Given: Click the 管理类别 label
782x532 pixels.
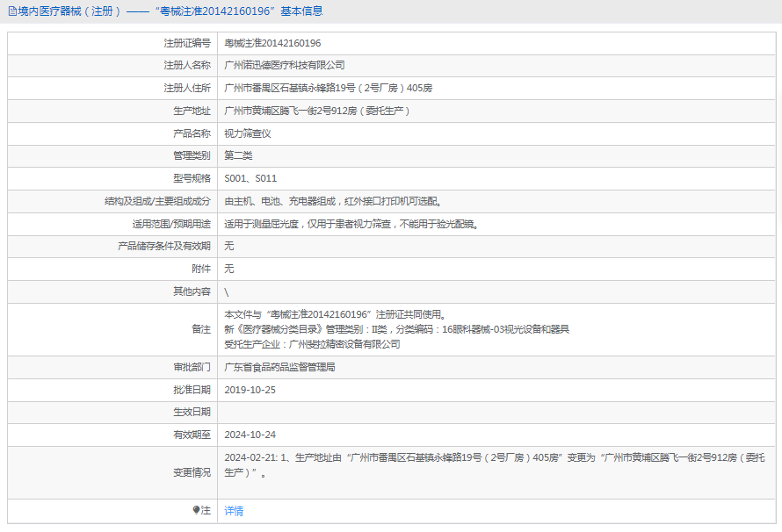Looking at the screenshot, I should pos(192,155).
